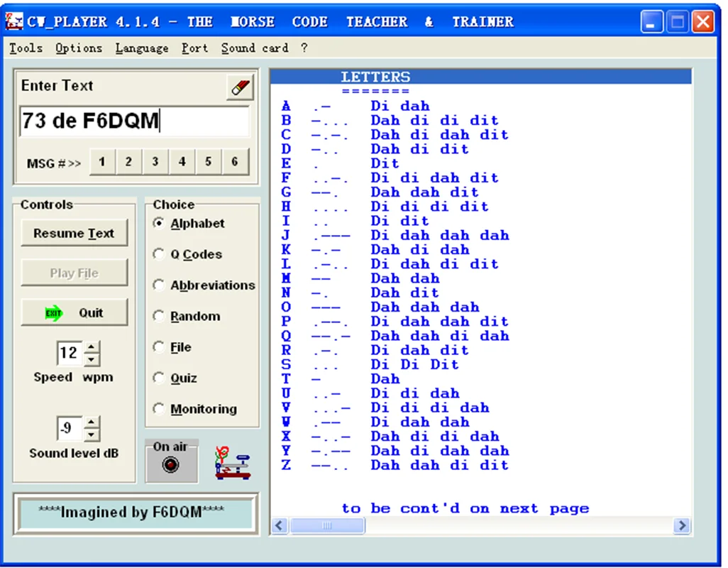
Task: Close the CW_PLAYER window
Action: 703,22
